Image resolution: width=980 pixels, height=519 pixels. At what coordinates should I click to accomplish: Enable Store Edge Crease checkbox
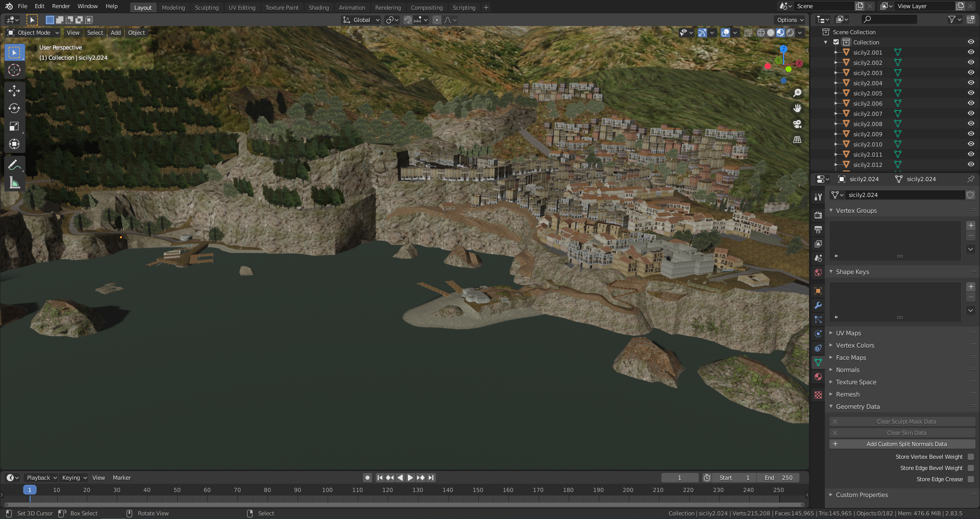pyautogui.click(x=971, y=479)
